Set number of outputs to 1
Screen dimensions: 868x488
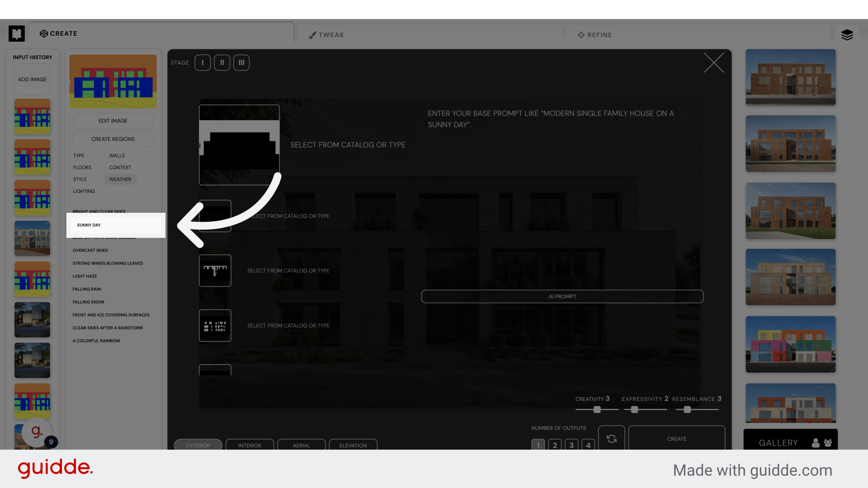click(x=538, y=445)
